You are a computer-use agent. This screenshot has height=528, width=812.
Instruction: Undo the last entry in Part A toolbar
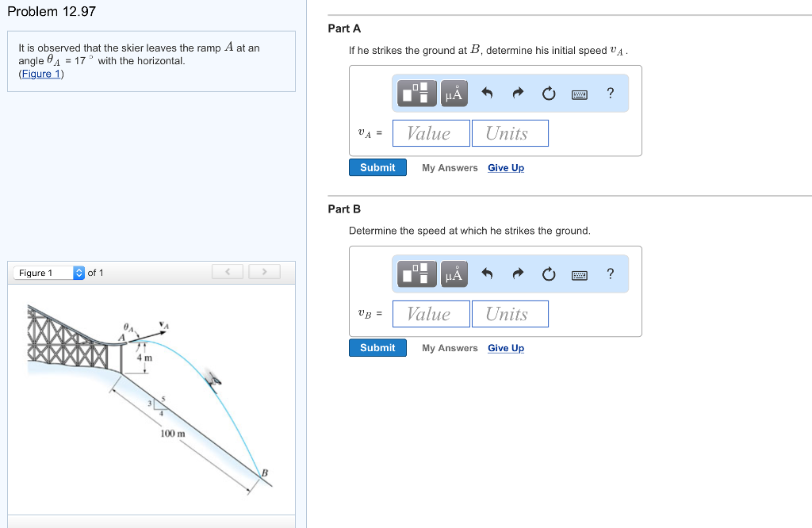[487, 93]
